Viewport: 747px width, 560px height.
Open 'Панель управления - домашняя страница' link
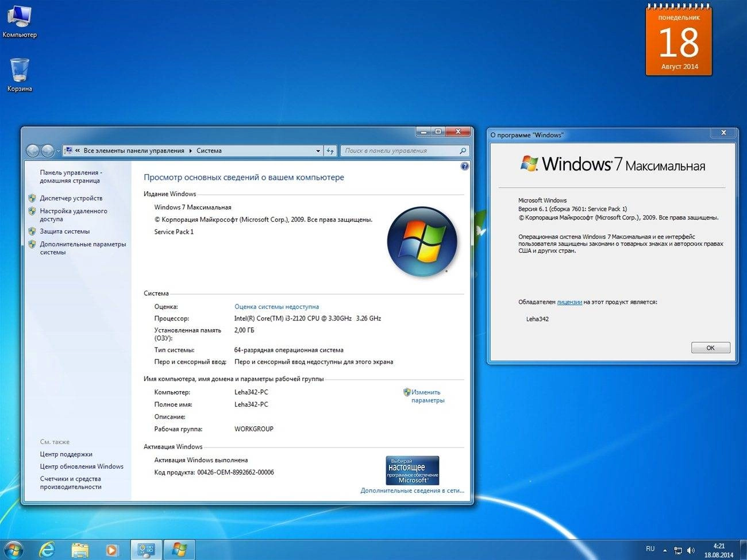tap(71, 176)
